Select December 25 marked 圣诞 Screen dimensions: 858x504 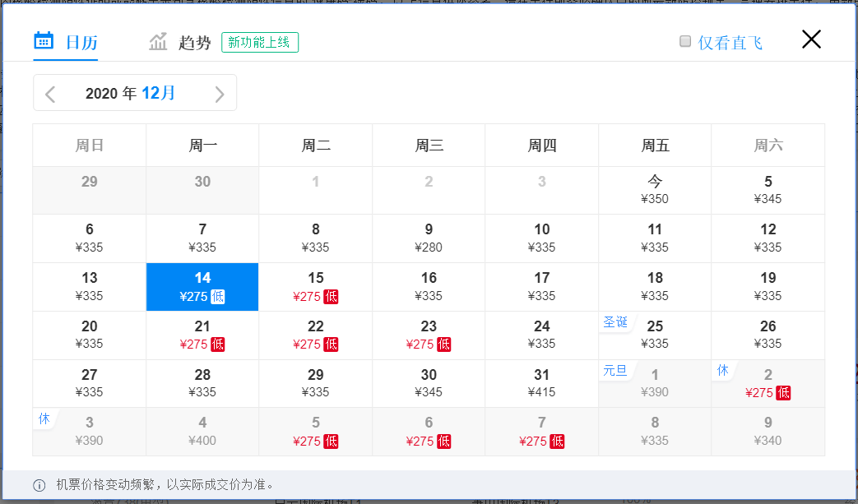(655, 335)
